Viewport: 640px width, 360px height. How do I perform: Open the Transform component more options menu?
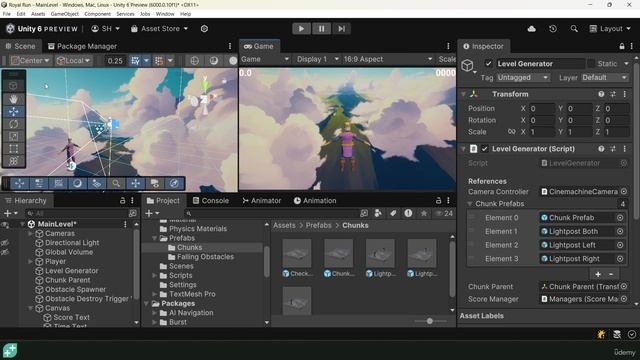(x=624, y=94)
